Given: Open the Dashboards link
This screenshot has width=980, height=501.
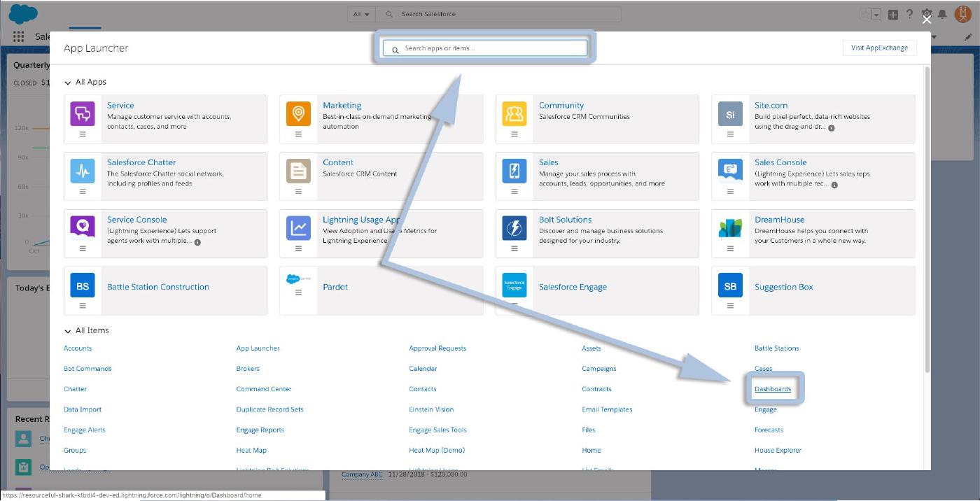Looking at the screenshot, I should pos(773,389).
